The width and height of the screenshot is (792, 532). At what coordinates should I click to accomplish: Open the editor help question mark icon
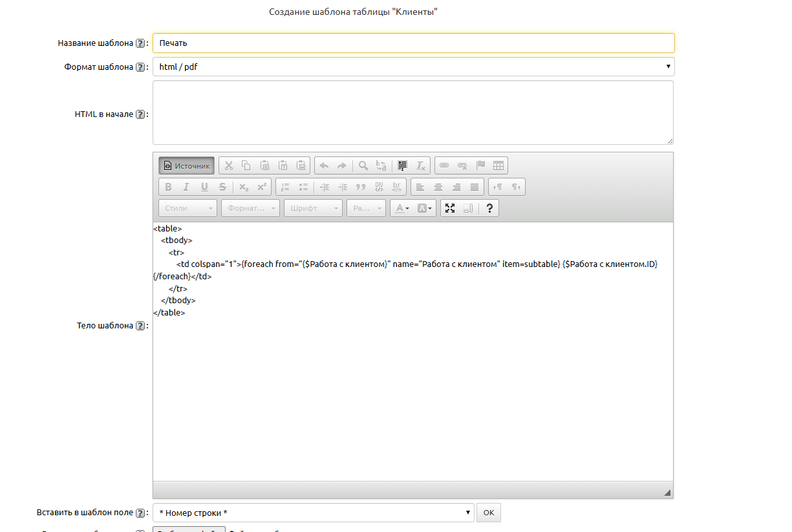point(489,208)
